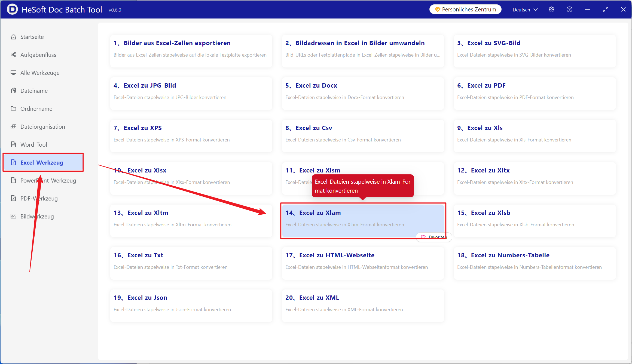Open Excel zu Xltx tool
Viewport: 632px width, 364px height.
tap(535, 178)
